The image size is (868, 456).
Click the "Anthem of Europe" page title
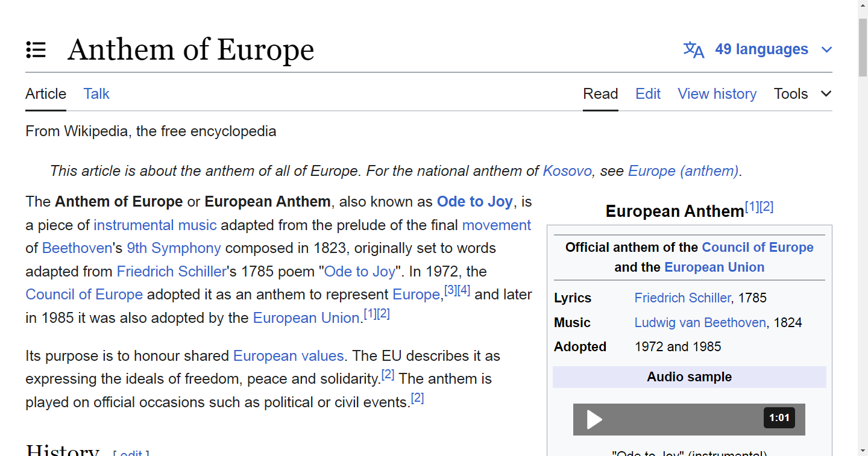click(x=190, y=49)
